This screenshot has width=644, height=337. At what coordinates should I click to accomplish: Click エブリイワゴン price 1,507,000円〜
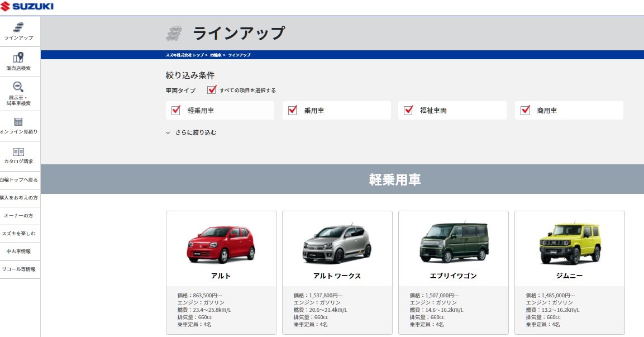[x=442, y=296]
